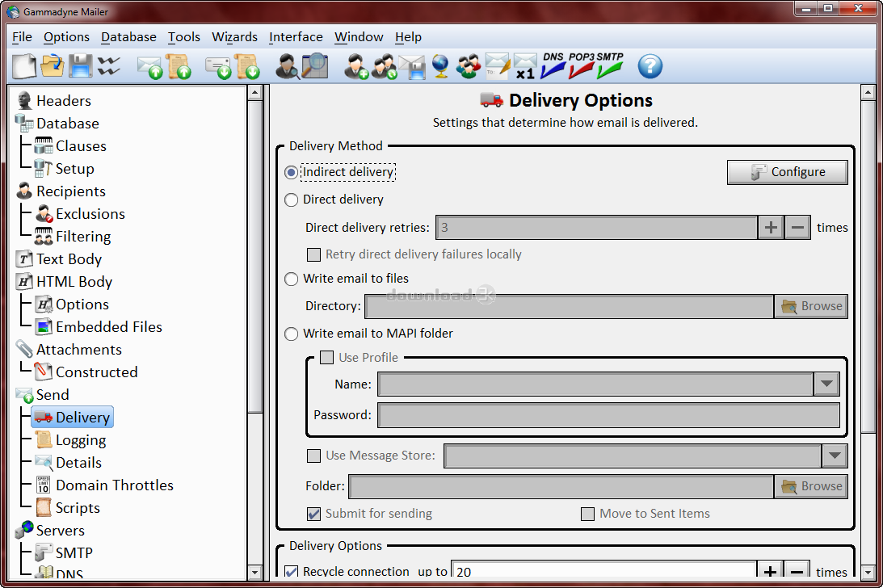Choose Write email to files option
This screenshot has width=883, height=588.
point(292,279)
